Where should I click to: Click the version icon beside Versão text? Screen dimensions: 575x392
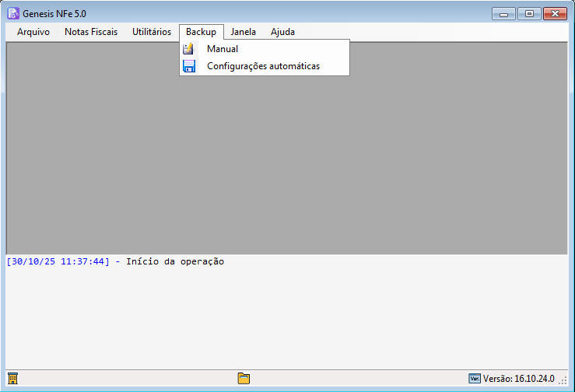[475, 379]
